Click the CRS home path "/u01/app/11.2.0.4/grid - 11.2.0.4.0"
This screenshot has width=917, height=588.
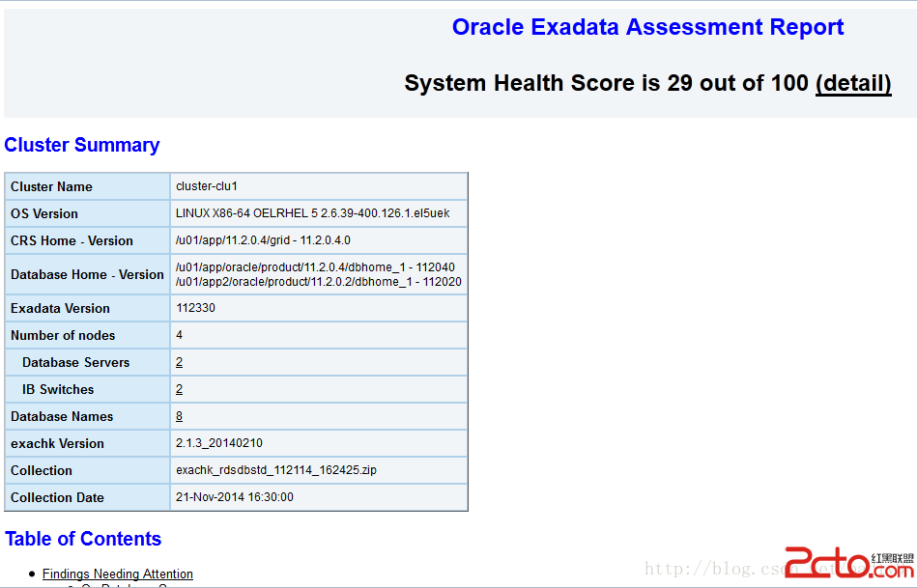coord(263,240)
